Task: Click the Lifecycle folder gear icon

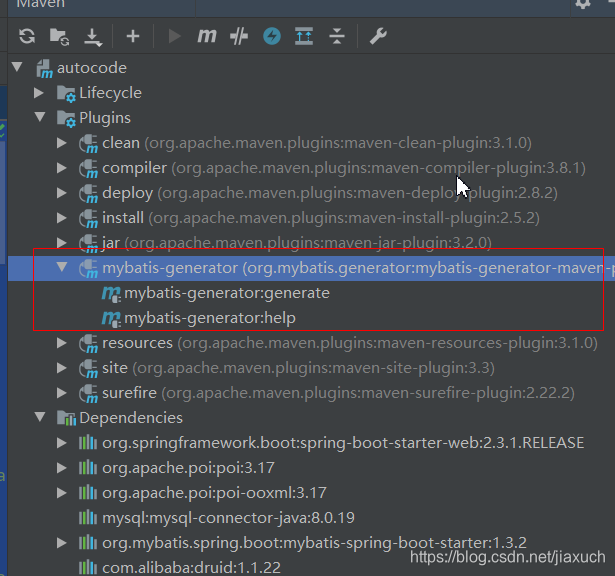Action: point(66,94)
